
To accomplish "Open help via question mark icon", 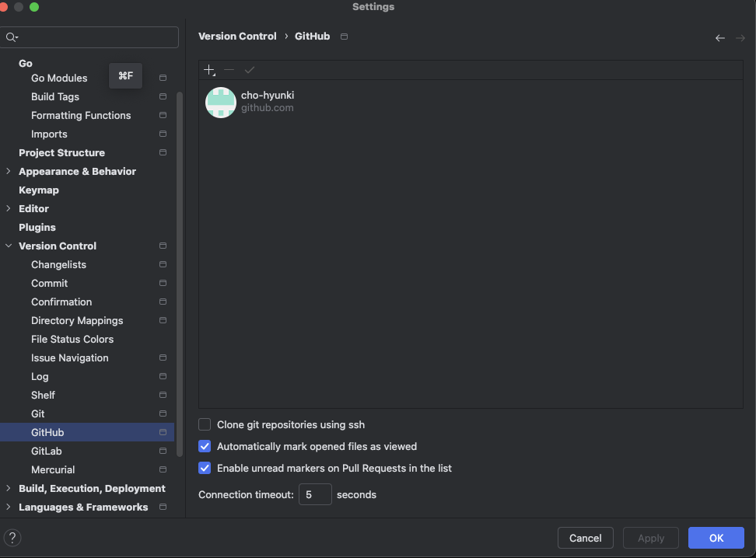I will click(x=12, y=538).
